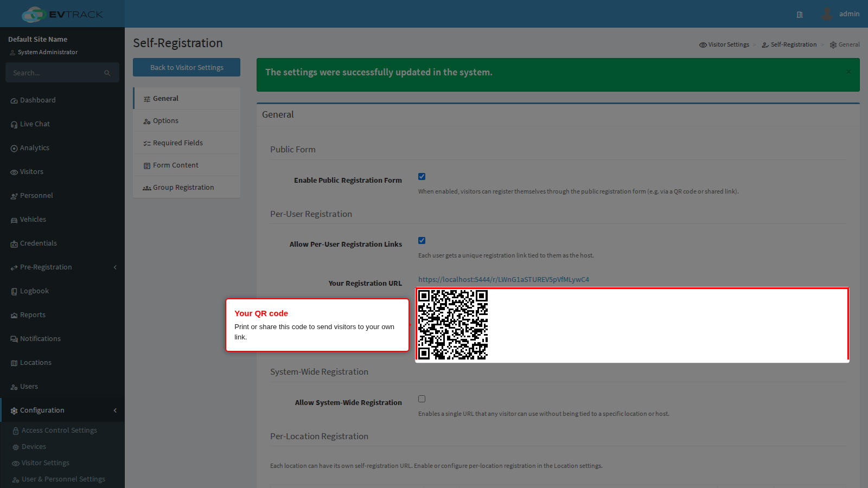Collapse the Configuration menu chevron

(115, 410)
